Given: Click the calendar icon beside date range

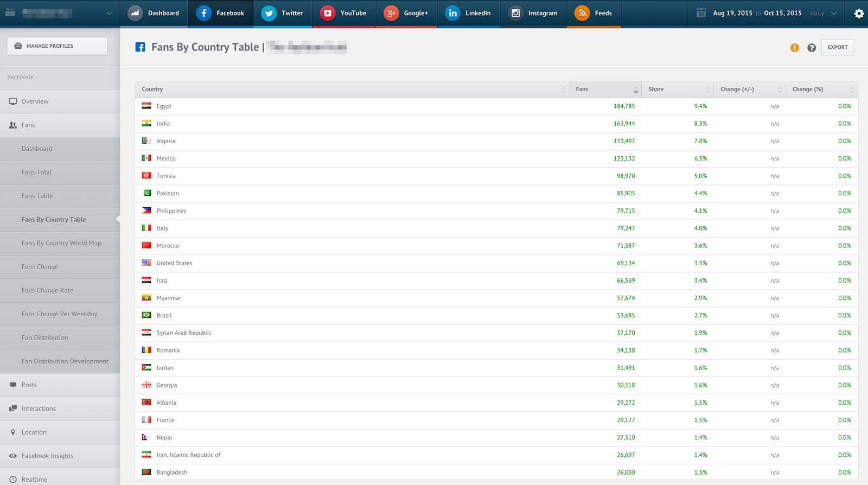Looking at the screenshot, I should click(x=701, y=13).
